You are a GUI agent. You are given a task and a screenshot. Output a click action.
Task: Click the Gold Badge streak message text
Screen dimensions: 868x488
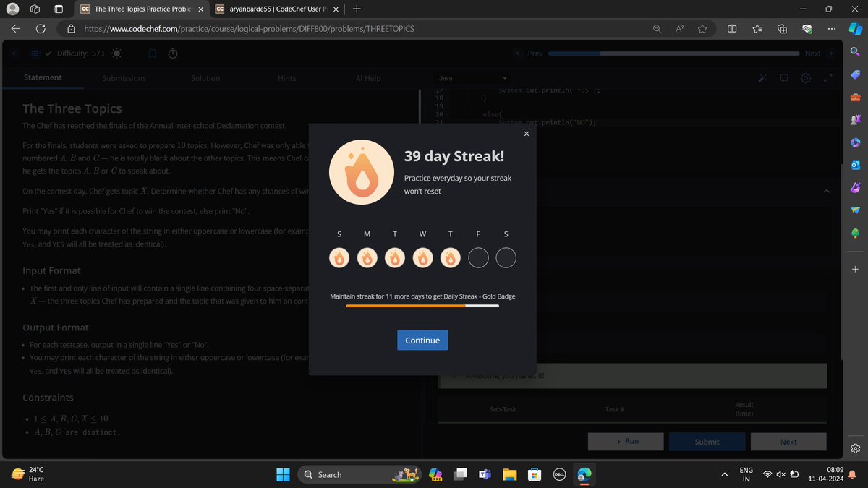422,296
